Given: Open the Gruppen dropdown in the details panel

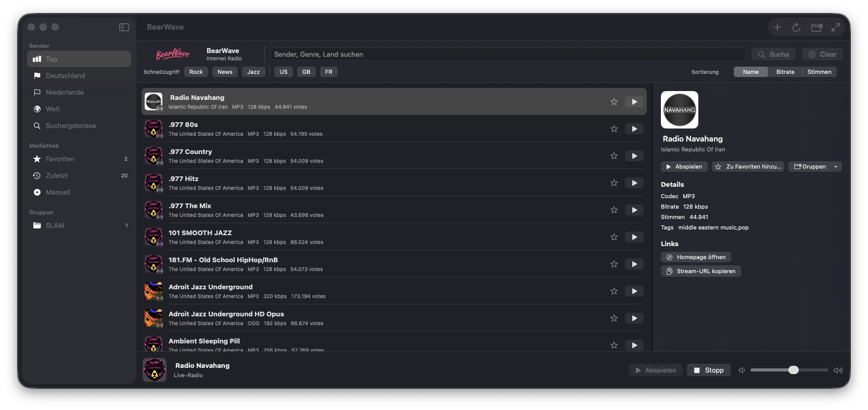Looking at the screenshot, I should coord(815,166).
